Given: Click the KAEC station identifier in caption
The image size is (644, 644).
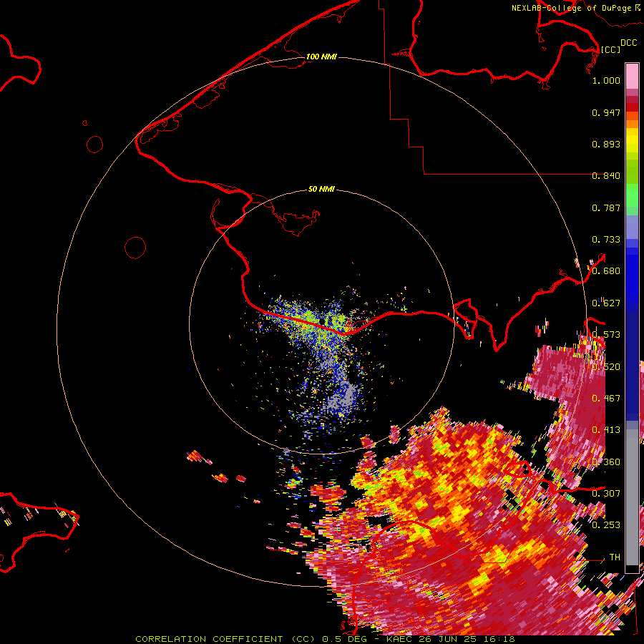Looking at the screenshot, I should pos(399,639).
